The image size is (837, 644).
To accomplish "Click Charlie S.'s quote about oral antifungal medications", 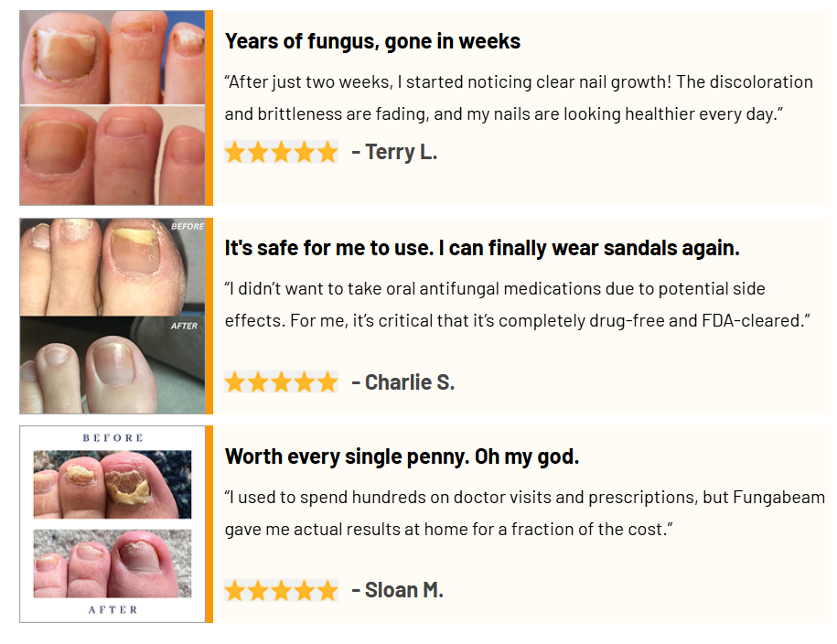I will [x=518, y=306].
